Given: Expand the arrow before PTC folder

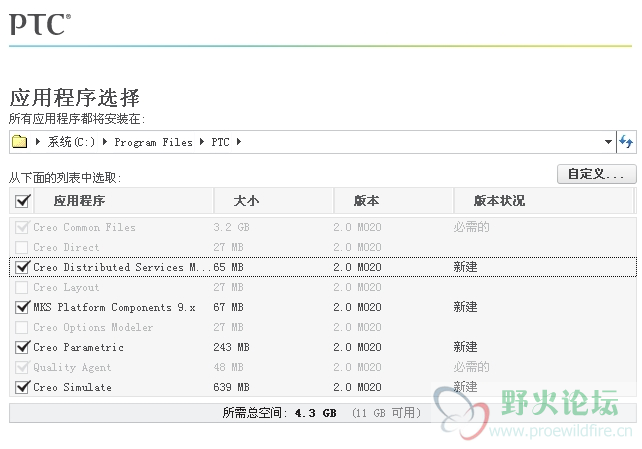Looking at the screenshot, I should click(202, 142).
